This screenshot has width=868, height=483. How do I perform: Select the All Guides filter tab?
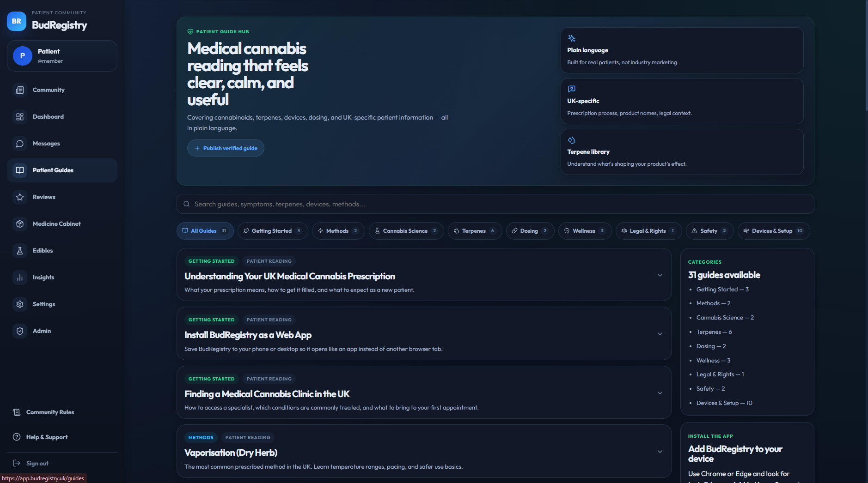[205, 231]
